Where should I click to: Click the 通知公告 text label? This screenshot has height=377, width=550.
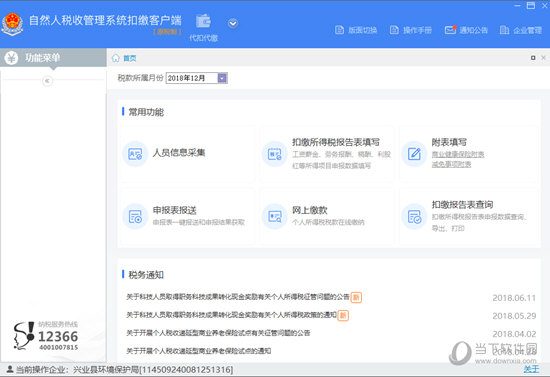pos(474,30)
